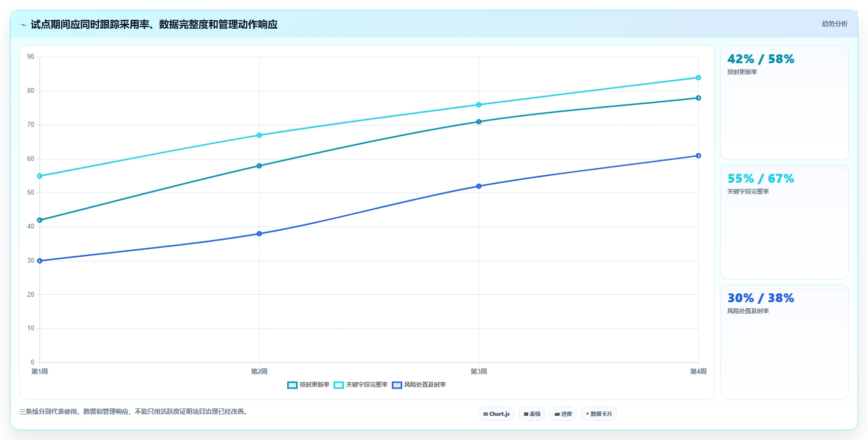Click the 42% / 58% stat value
Viewport: 868px width, 440px height.
(x=760, y=59)
